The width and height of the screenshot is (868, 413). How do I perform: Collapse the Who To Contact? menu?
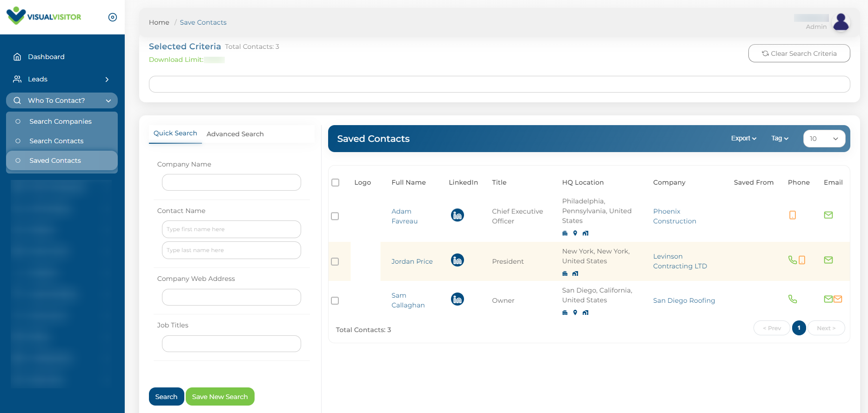tap(62, 100)
